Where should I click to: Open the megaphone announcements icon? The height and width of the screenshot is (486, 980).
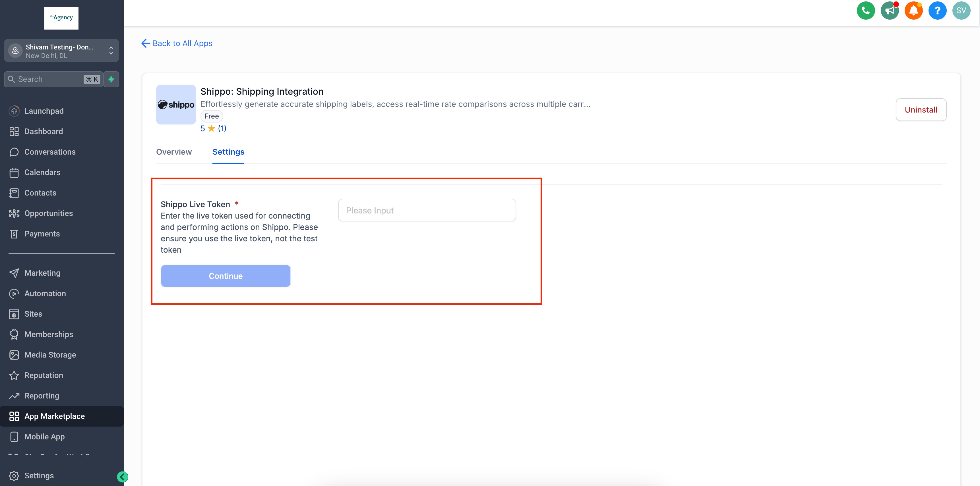click(890, 11)
